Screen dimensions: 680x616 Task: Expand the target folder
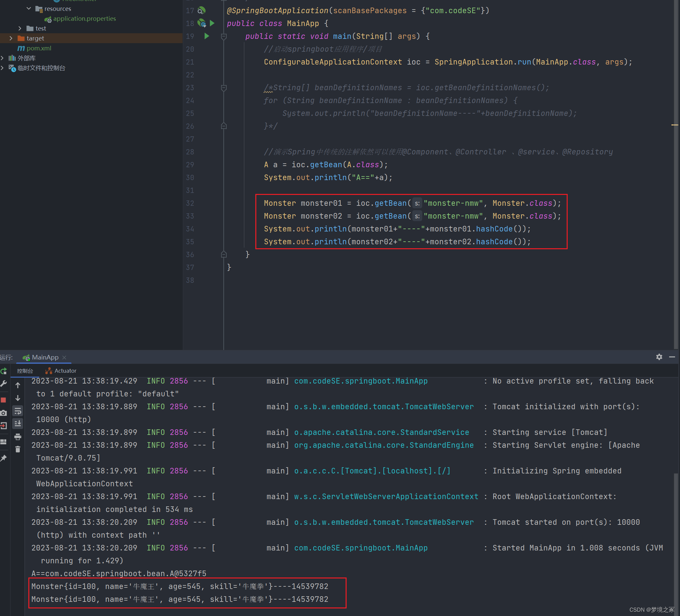click(x=11, y=38)
